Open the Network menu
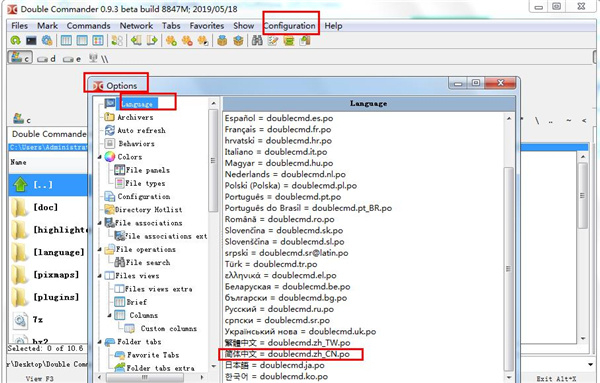This screenshot has height=383, width=600. tap(136, 26)
